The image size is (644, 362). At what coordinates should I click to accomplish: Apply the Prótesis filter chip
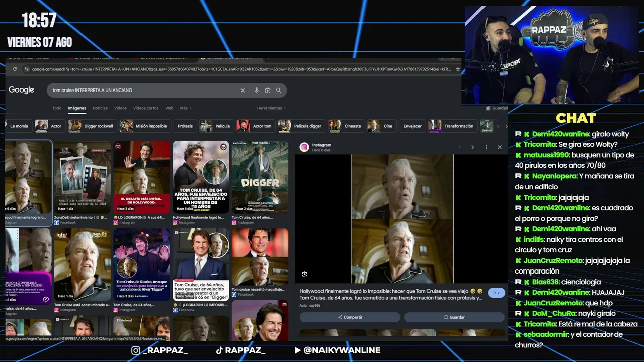point(185,126)
